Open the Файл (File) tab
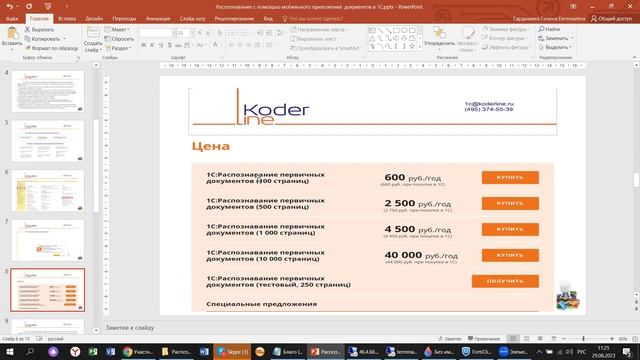Image resolution: width=640 pixels, height=360 pixels. click(12, 18)
